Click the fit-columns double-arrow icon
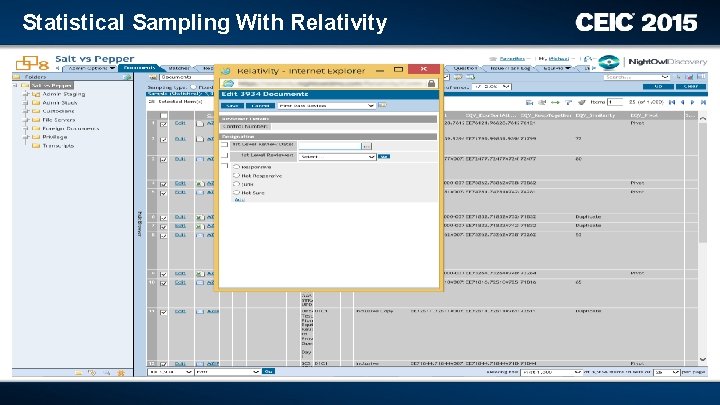The width and height of the screenshot is (720, 405). pos(555,102)
